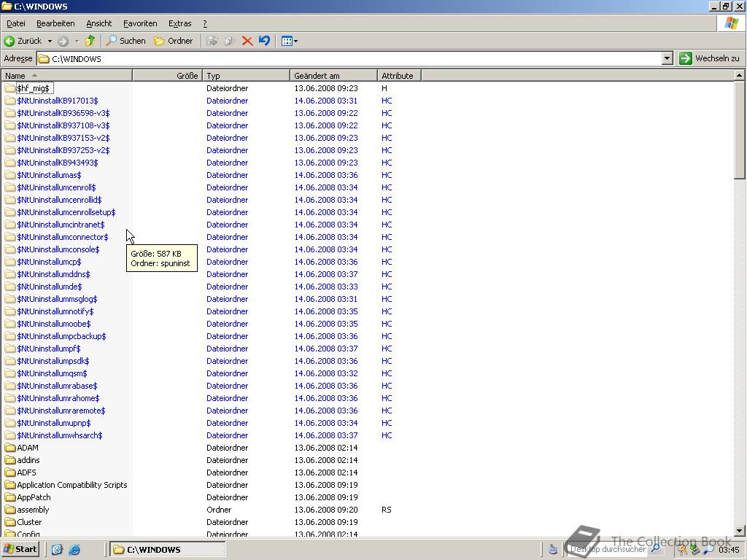Select the $NtUninstallumwhsarch$ folder name
This screenshot has width=747, height=560.
tap(60, 435)
